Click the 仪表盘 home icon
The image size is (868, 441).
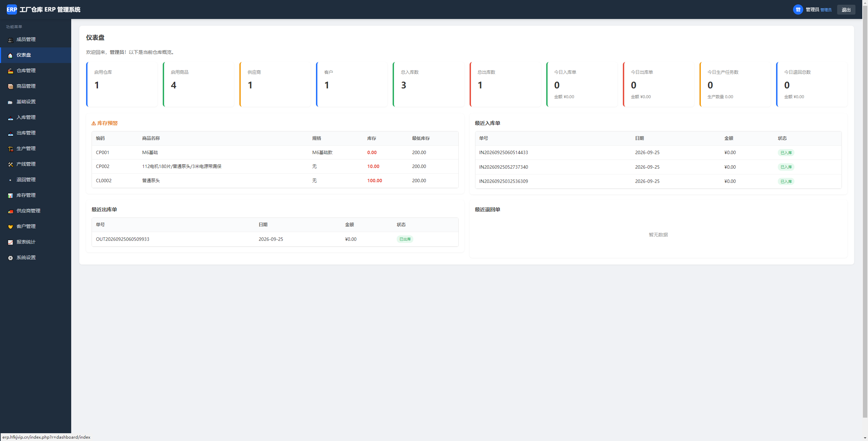click(x=11, y=55)
